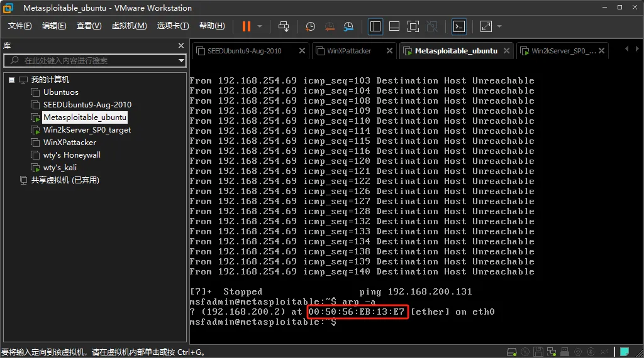Toggle the thumbnail bar view
644x358 pixels.
click(x=394, y=26)
